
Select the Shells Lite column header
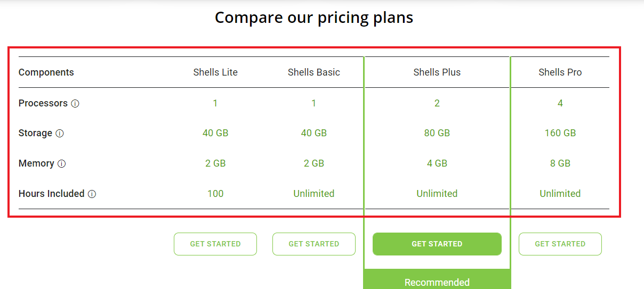point(215,72)
